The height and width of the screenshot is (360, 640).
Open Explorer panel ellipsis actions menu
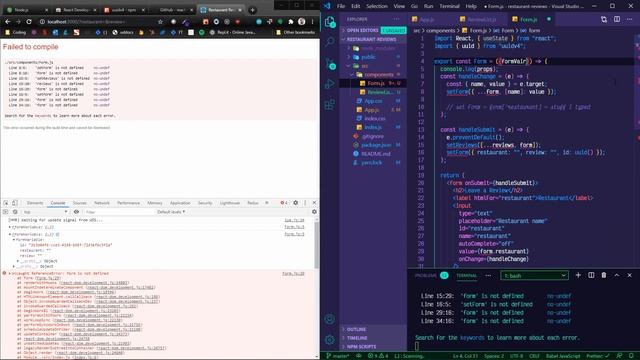tap(396, 19)
